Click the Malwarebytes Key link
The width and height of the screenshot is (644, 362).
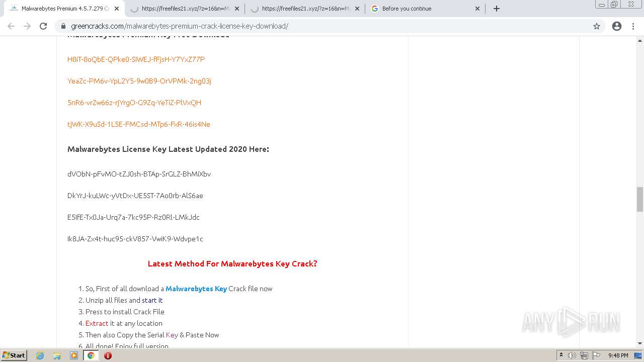196,289
